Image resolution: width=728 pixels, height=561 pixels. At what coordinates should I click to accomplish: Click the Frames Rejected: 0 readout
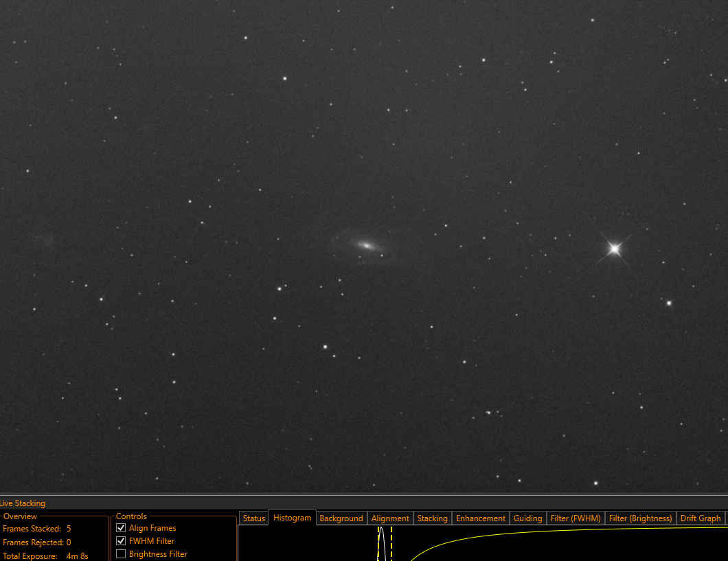click(x=36, y=542)
